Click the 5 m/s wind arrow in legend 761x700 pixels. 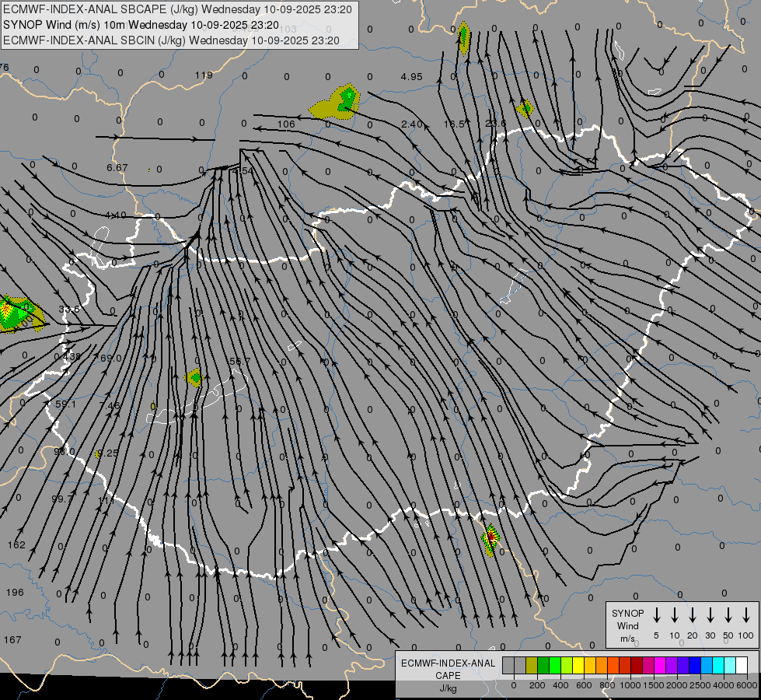[657, 615]
